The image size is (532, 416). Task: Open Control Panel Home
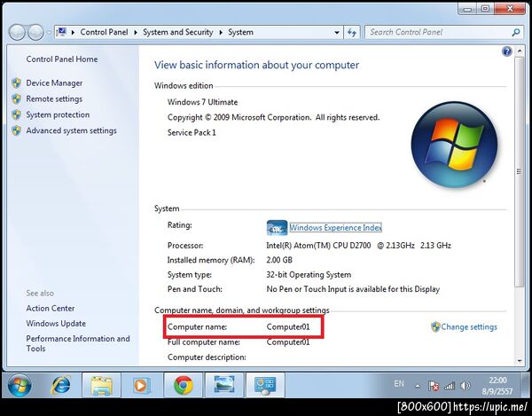[x=62, y=59]
